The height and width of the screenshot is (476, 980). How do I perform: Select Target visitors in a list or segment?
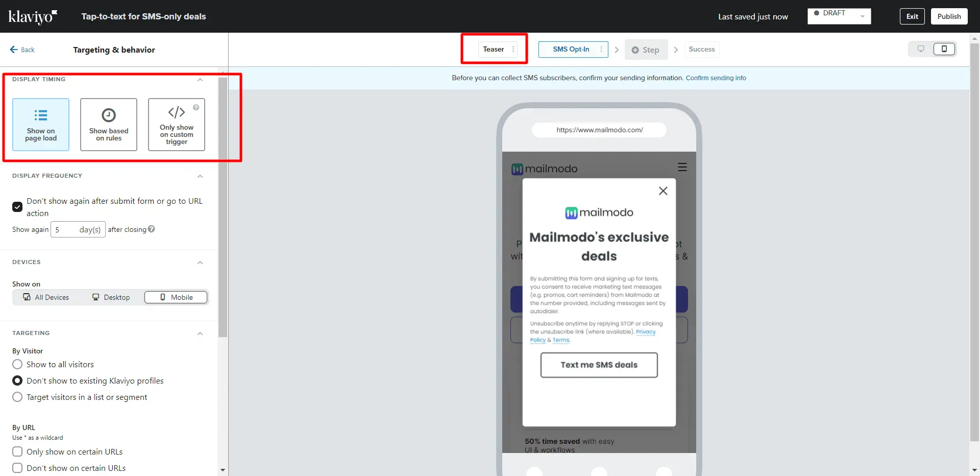(x=17, y=397)
